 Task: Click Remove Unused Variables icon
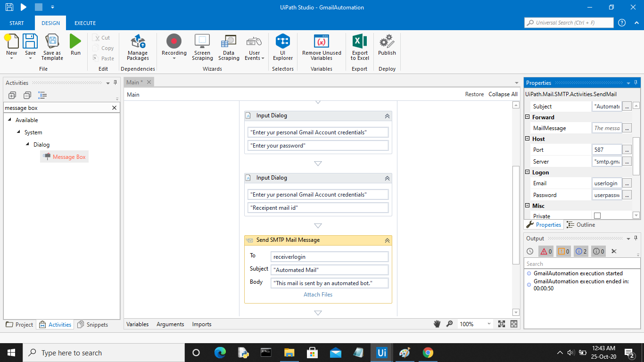click(322, 41)
